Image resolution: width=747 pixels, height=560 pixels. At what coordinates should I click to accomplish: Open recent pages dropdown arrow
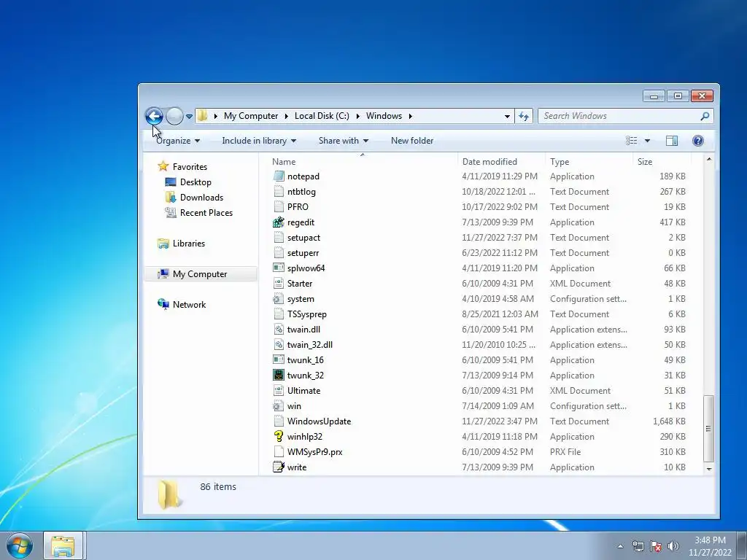point(189,116)
